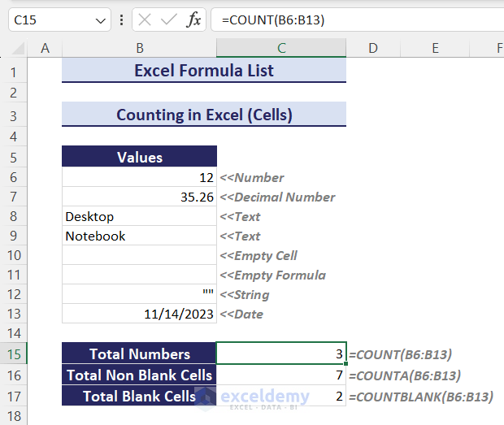
Task: Click the Cancel (X) icon in formula bar
Action: click(x=145, y=20)
